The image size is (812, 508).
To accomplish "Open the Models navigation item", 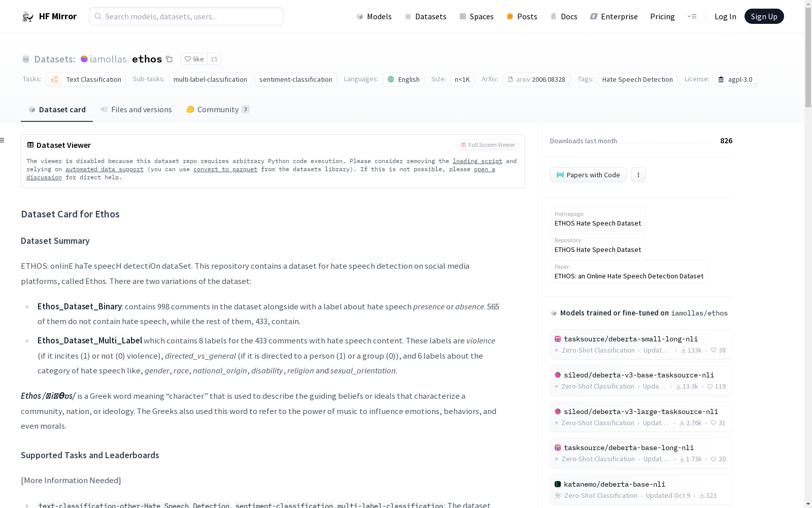I will coord(374,17).
